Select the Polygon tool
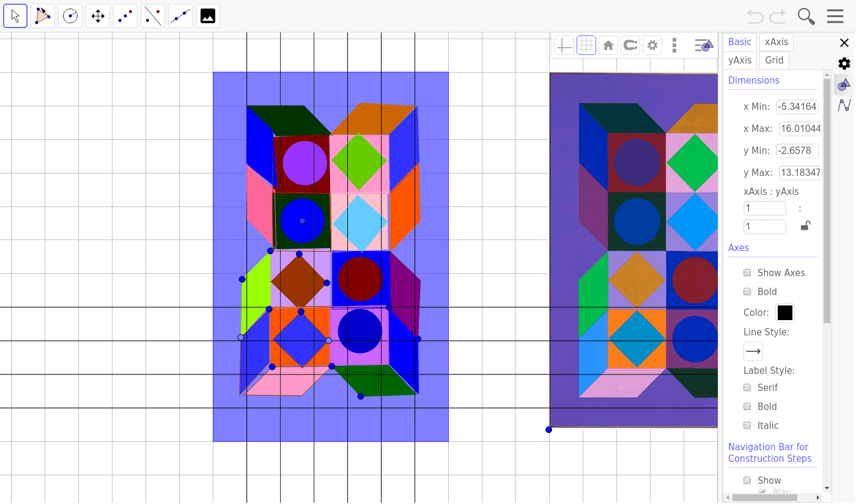Viewport: 856px width, 504px height. click(43, 16)
